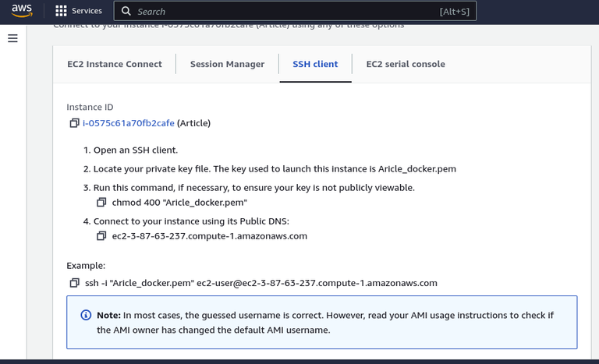Switch to Session Manager tab
This screenshot has height=364, width=599.
click(x=227, y=64)
